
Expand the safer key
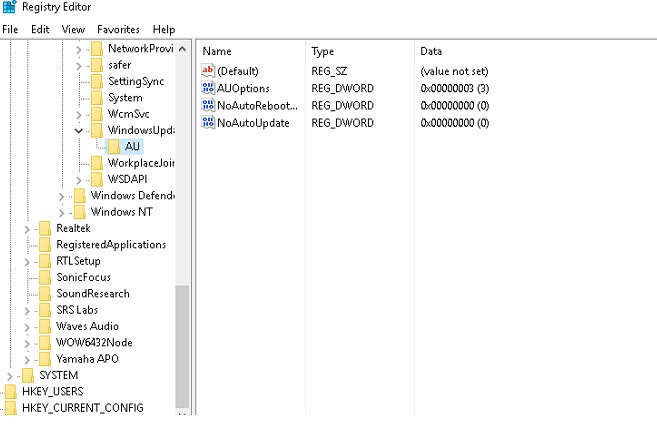[x=78, y=66]
